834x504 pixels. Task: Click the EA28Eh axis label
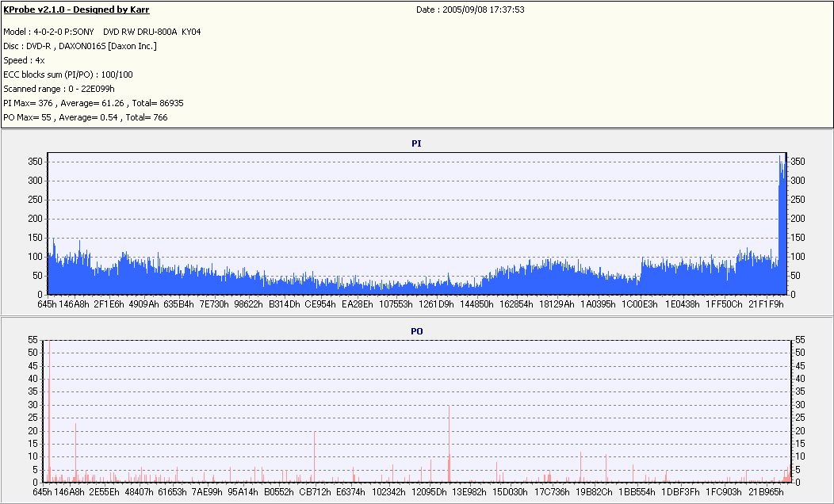(x=358, y=304)
